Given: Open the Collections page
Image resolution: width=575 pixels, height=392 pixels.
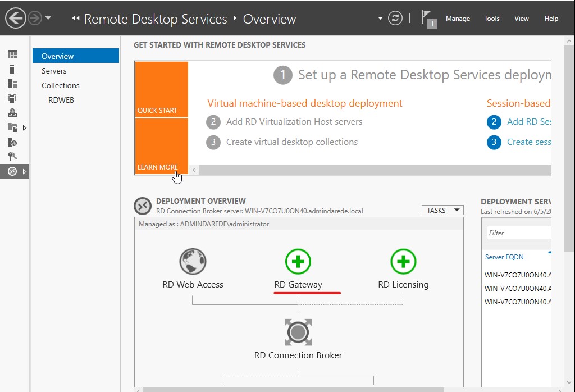Looking at the screenshot, I should (61, 85).
